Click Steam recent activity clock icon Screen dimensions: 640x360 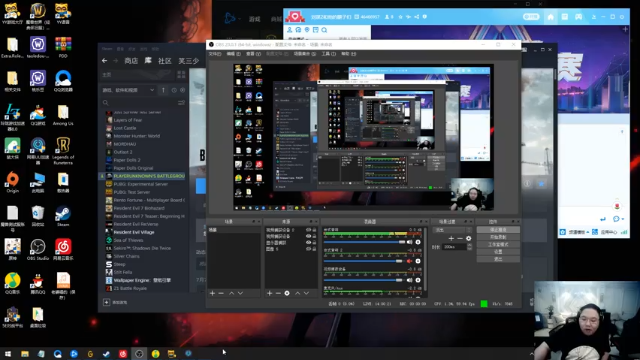pyautogui.click(x=174, y=90)
